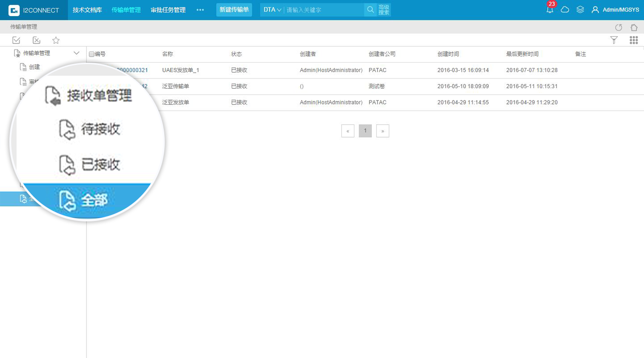Click the 泛亚传输单 name cell

(x=175, y=86)
